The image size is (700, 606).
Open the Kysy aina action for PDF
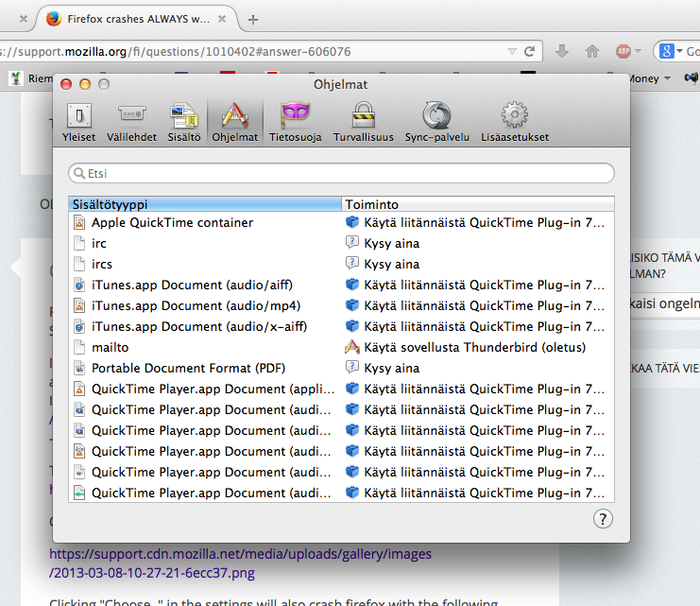tap(478, 368)
